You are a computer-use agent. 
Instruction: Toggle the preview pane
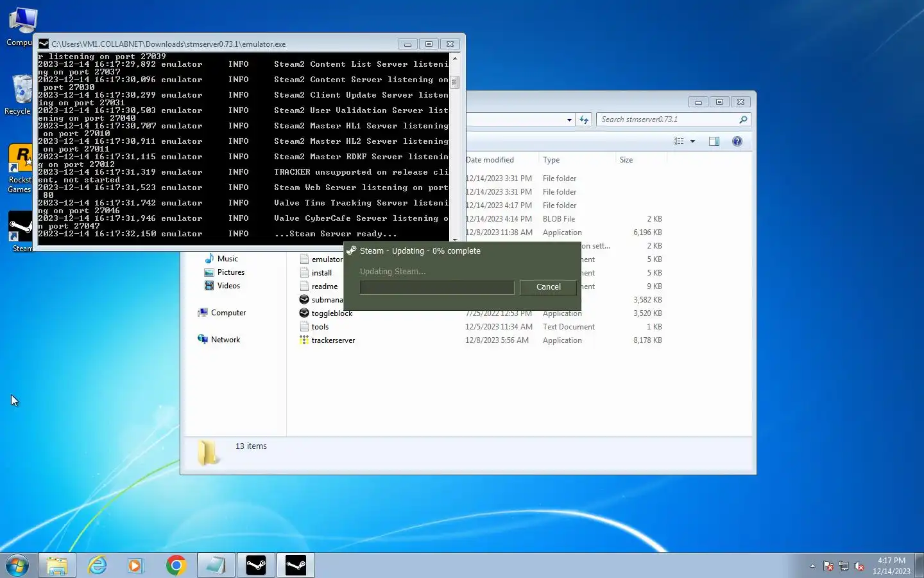click(x=714, y=141)
